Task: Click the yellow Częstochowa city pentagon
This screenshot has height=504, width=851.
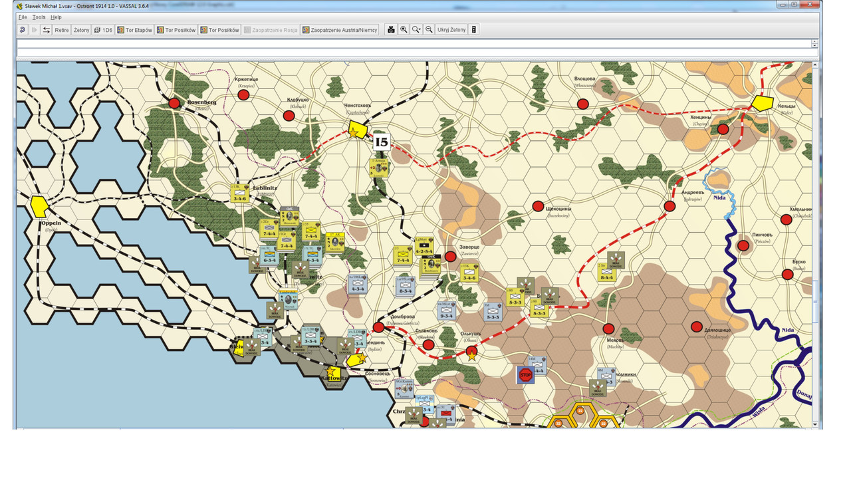Action: tap(358, 130)
